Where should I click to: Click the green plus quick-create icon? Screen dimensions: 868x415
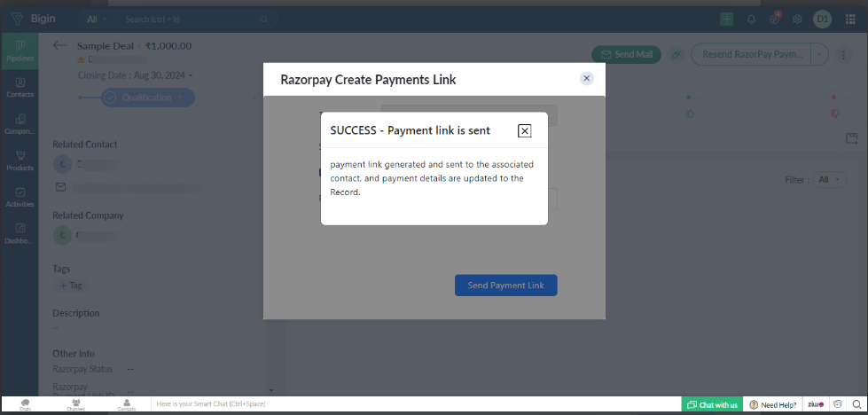[726, 20]
